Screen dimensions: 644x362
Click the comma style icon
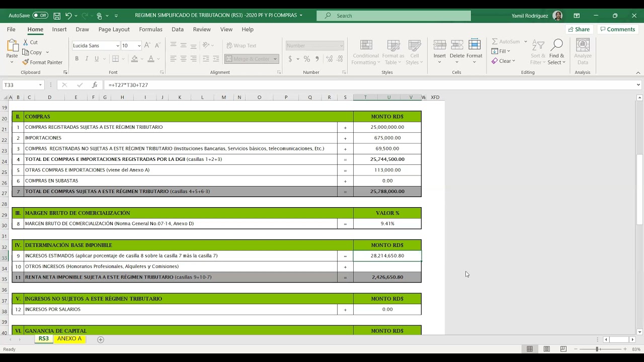click(x=317, y=59)
